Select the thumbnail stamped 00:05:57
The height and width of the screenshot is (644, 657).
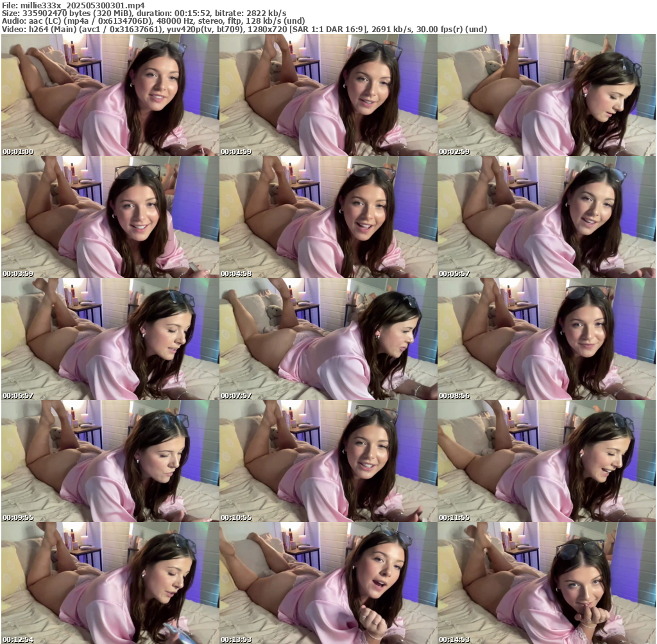(547, 217)
